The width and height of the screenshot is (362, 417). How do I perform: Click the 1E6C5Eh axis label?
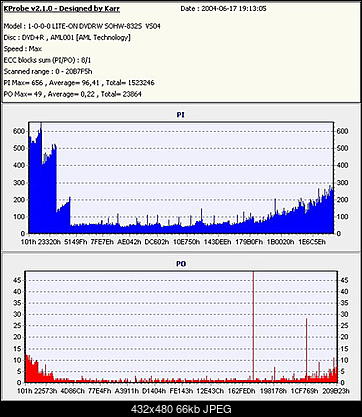click(312, 242)
